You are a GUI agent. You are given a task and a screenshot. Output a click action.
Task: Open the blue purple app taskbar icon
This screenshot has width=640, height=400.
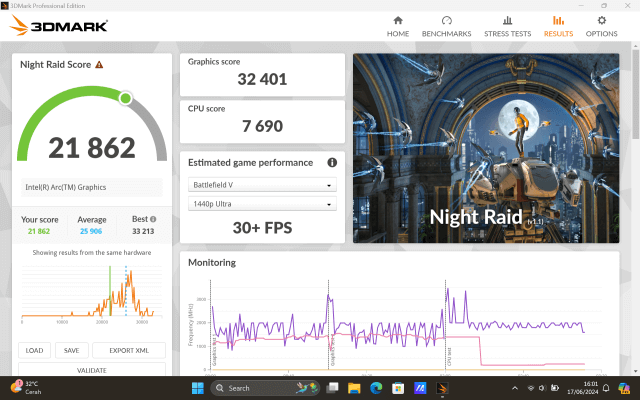(x=420, y=388)
